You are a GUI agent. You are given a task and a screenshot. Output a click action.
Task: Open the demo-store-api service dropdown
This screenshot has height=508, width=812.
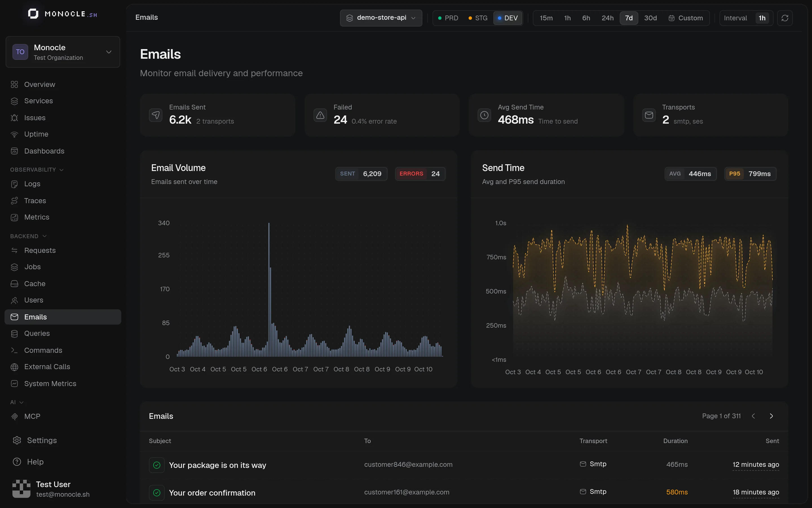pos(381,18)
